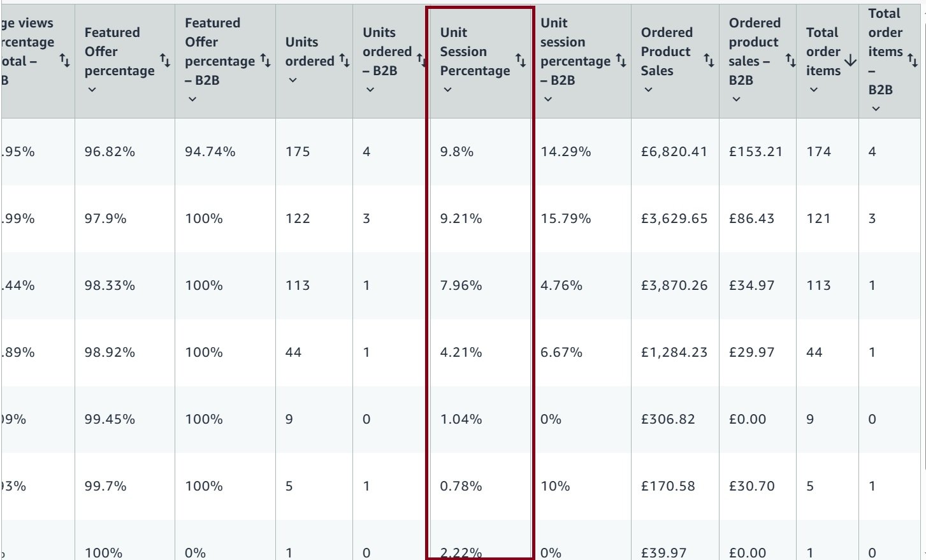Image resolution: width=926 pixels, height=560 pixels.
Task: Open Units ordered – B2B chevron
Action: 370,90
